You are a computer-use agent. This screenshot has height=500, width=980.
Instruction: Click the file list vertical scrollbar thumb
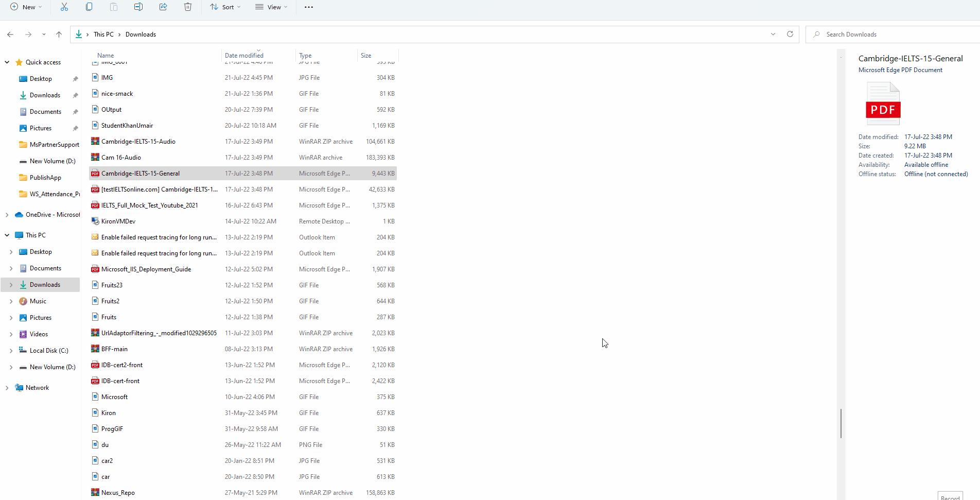click(841, 424)
